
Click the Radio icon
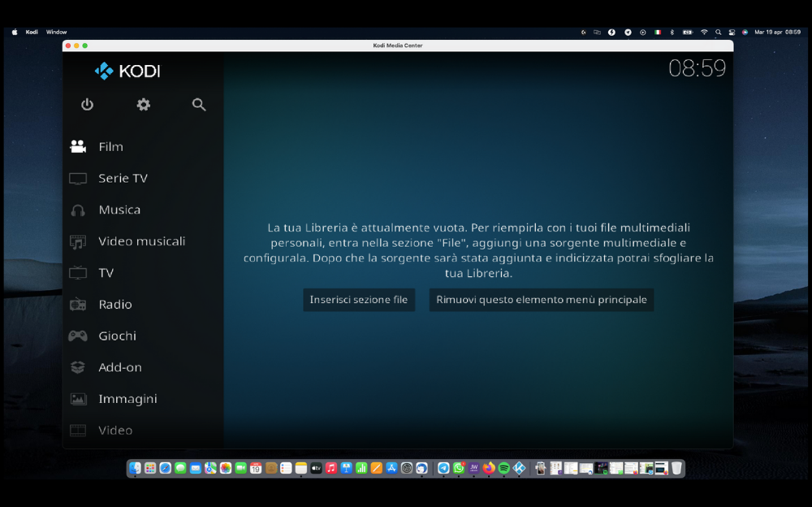78,305
